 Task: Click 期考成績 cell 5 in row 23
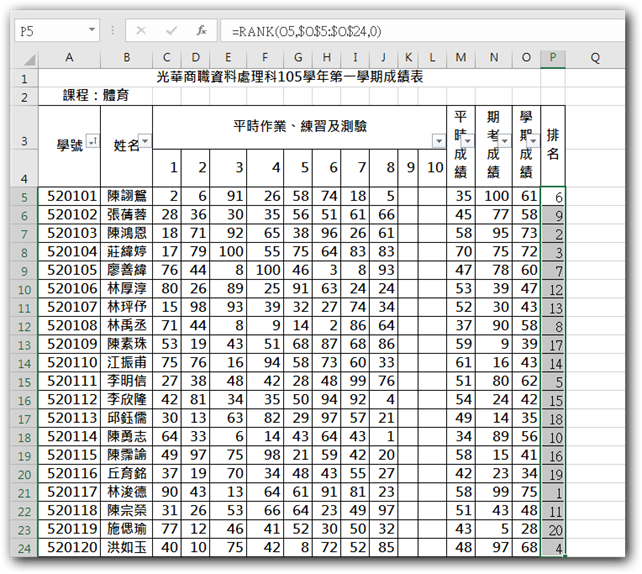click(x=494, y=529)
